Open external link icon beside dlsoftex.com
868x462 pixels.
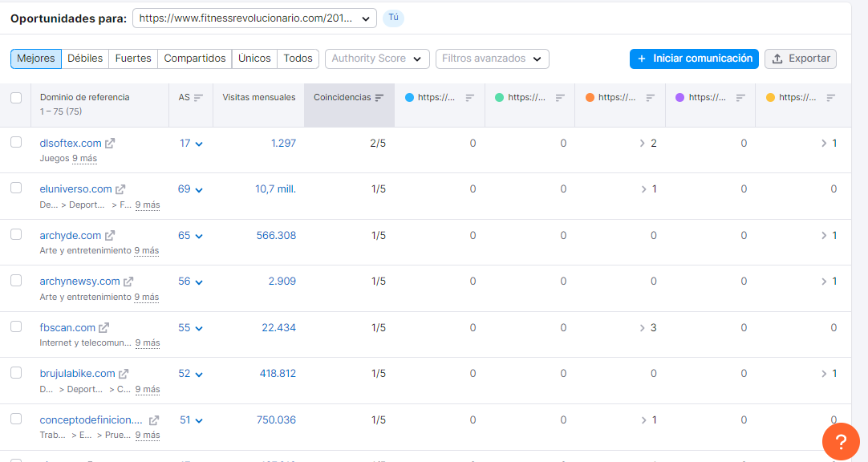(x=110, y=144)
